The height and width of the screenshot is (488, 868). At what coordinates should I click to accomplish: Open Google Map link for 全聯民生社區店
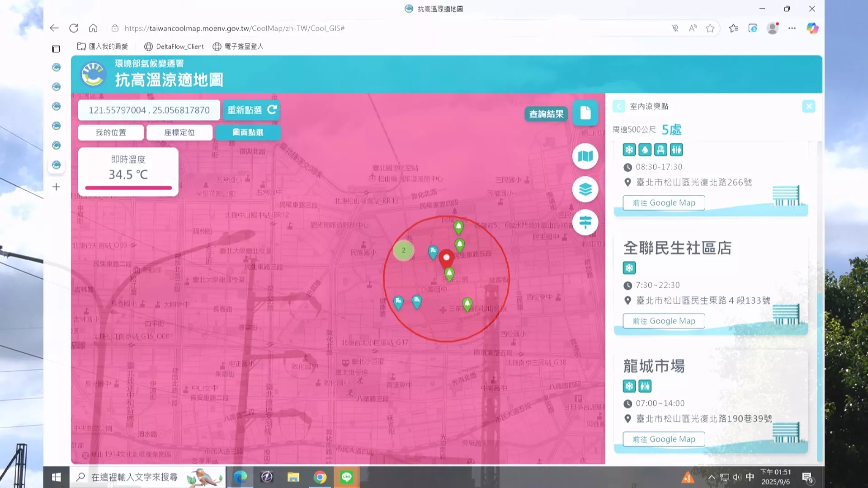click(x=664, y=321)
